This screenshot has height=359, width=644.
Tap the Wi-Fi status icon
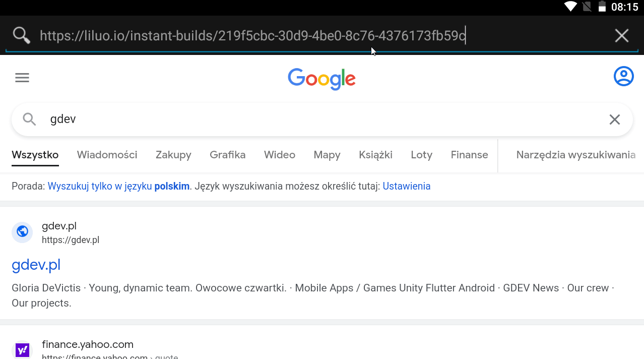click(570, 7)
